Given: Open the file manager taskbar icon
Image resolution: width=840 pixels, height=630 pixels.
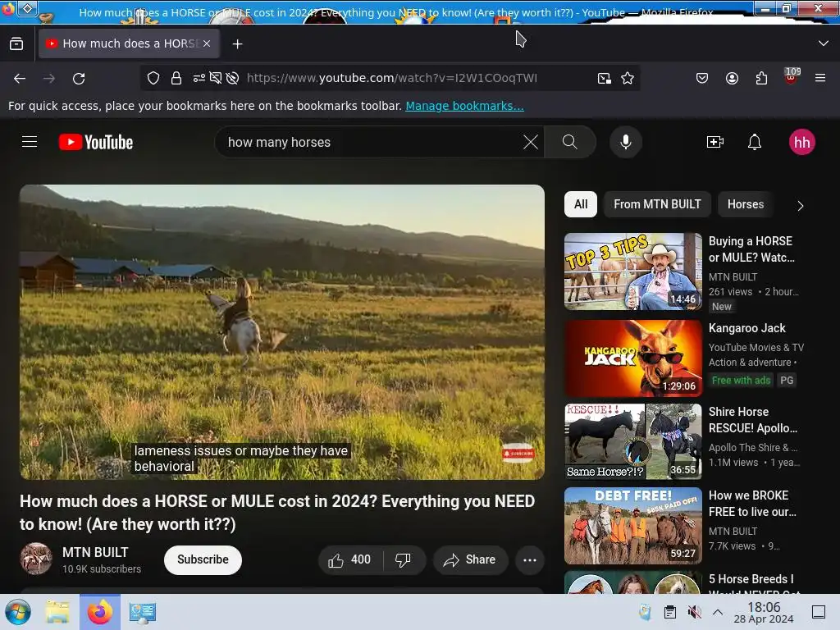Looking at the screenshot, I should (x=58, y=612).
